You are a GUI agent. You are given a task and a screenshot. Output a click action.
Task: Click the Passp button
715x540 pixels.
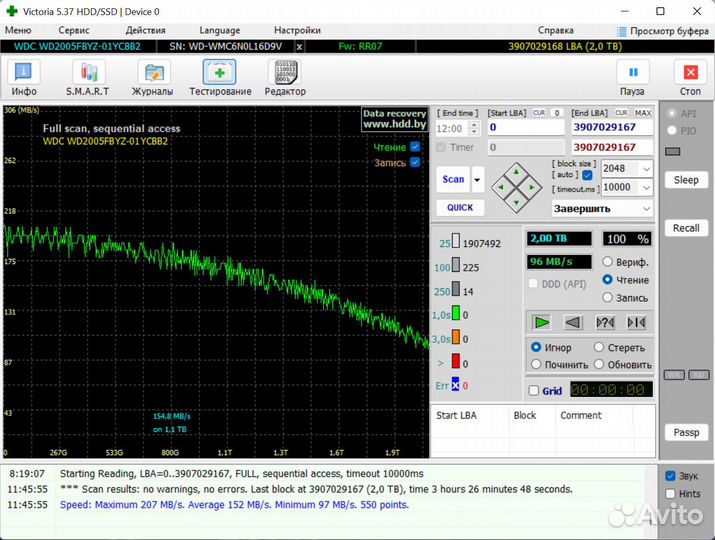[x=686, y=432]
